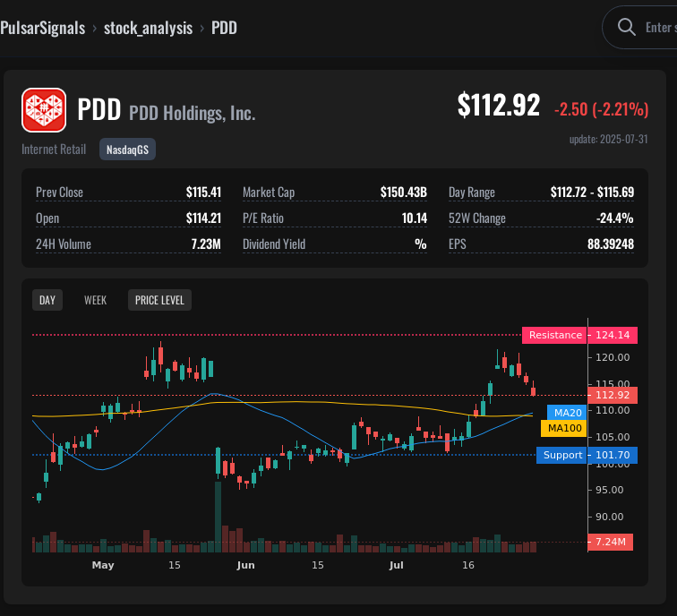Click the Market Cap value $150.43B
Viewport: 677px width, 616px height.
click(x=403, y=192)
